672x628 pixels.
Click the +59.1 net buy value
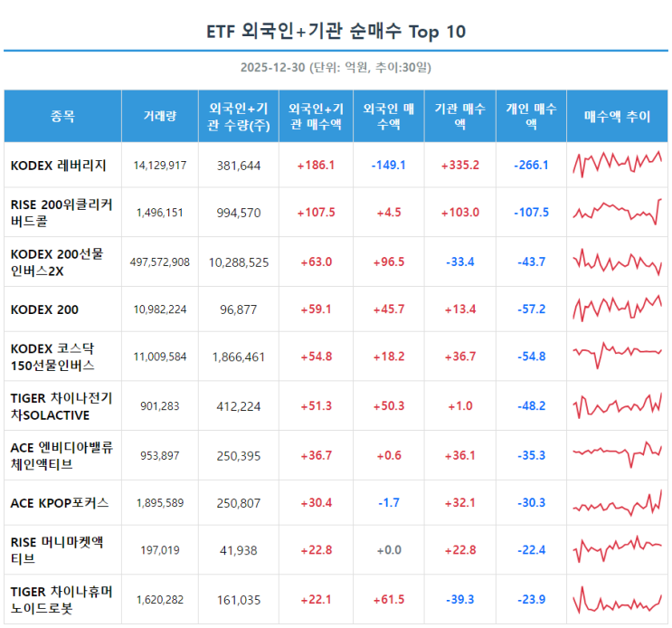pos(316,309)
